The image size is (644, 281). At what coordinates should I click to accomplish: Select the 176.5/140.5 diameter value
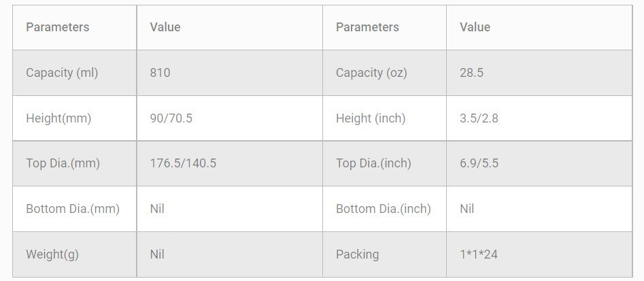[183, 163]
